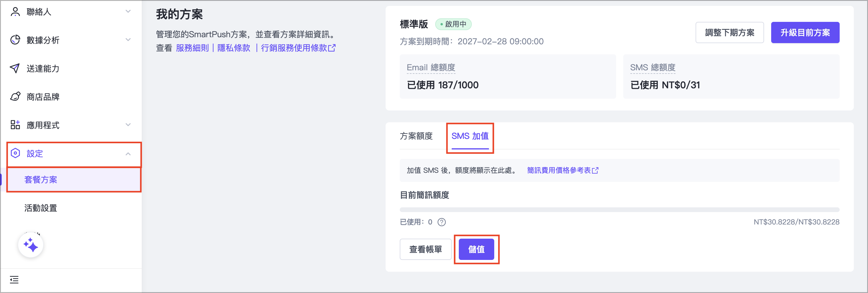Viewport: 868px width, 293px height.
Task: Open the AI sparkle assistant at bottom left
Action: [31, 245]
